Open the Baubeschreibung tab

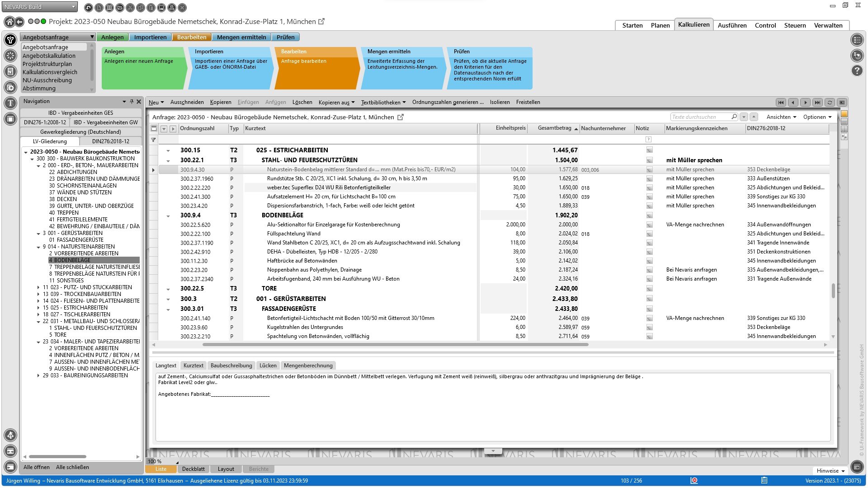click(x=231, y=366)
